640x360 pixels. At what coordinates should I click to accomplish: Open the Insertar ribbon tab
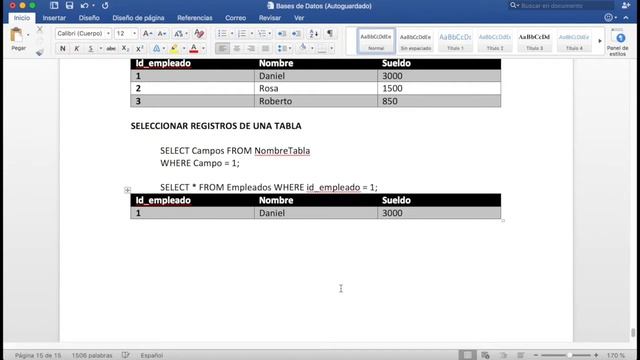[54, 18]
